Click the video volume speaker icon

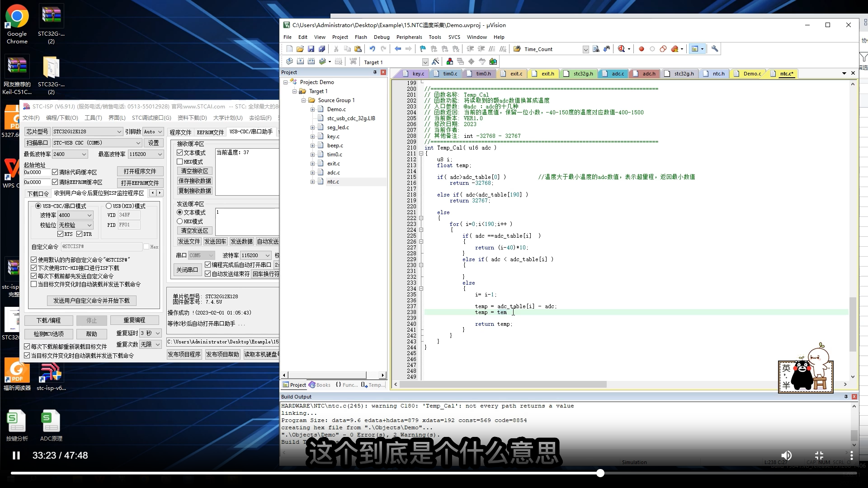(787, 455)
